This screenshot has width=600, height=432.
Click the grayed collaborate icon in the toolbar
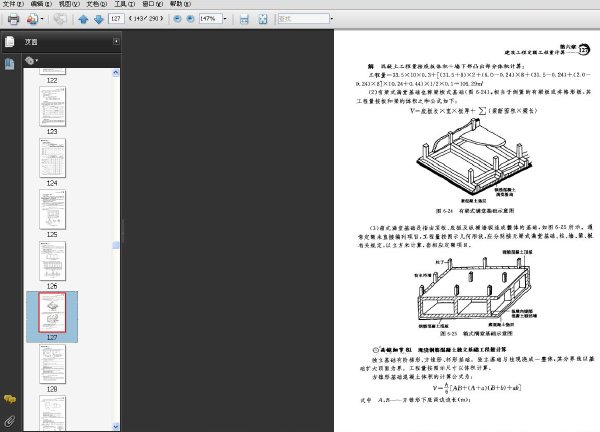tap(60, 19)
